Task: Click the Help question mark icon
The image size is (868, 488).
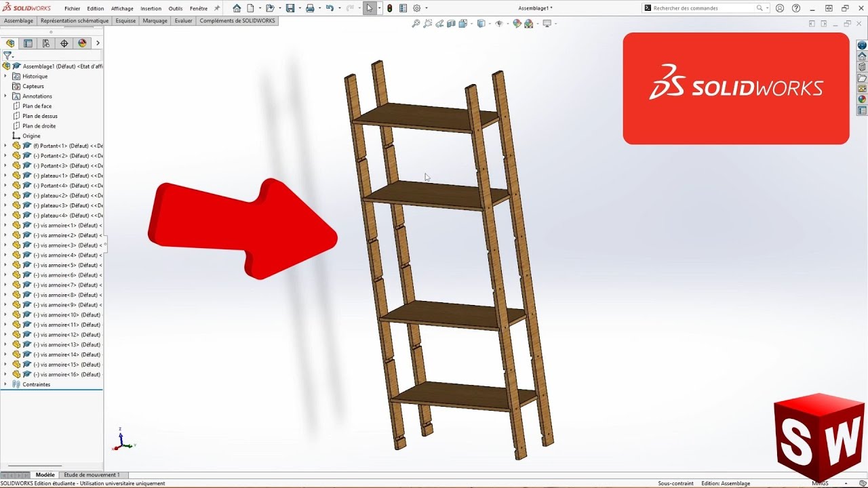Action: 796,8
